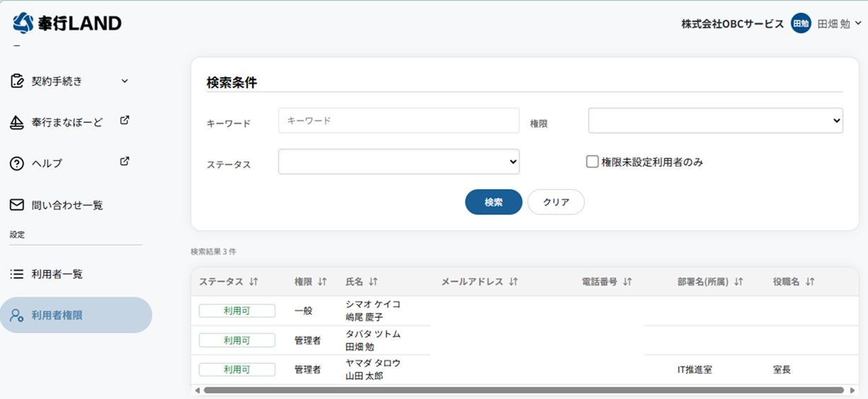
Task: Toggle 権限未設定利用者のみ checkbox
Action: [x=593, y=162]
